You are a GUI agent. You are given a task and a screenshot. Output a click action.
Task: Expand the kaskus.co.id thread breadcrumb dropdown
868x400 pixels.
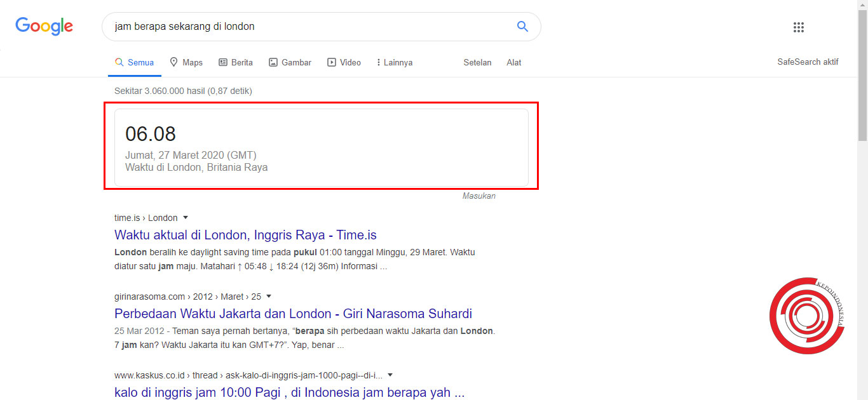click(390, 375)
